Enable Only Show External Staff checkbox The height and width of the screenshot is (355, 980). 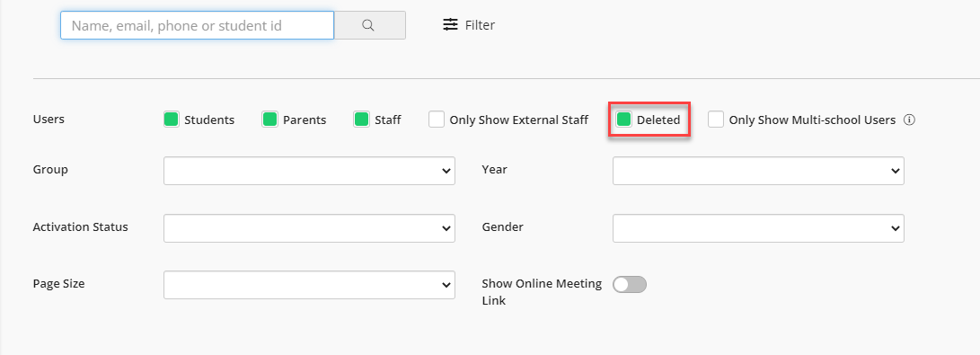point(437,120)
